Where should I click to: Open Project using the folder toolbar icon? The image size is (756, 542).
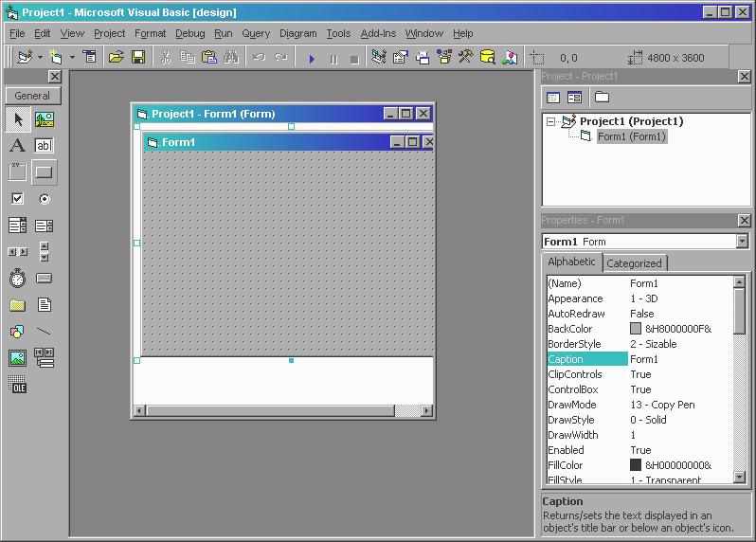(x=116, y=58)
